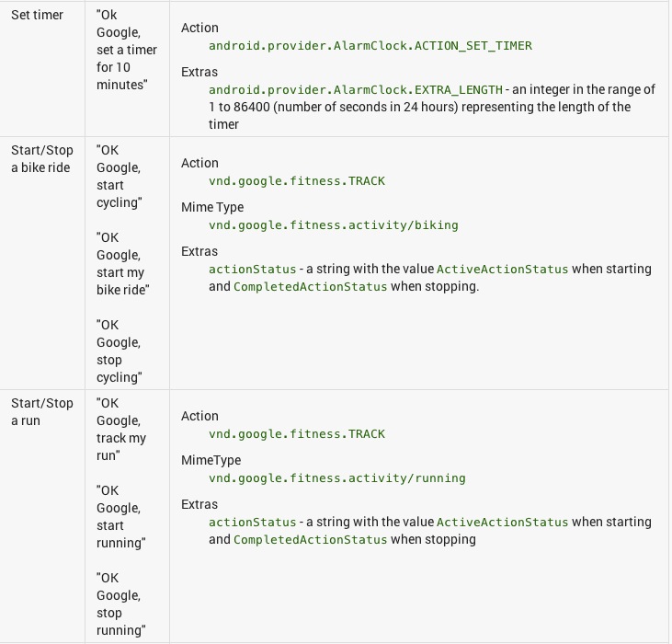Click the "OK Google, start running" phrase
The image size is (672, 644).
(x=121, y=516)
